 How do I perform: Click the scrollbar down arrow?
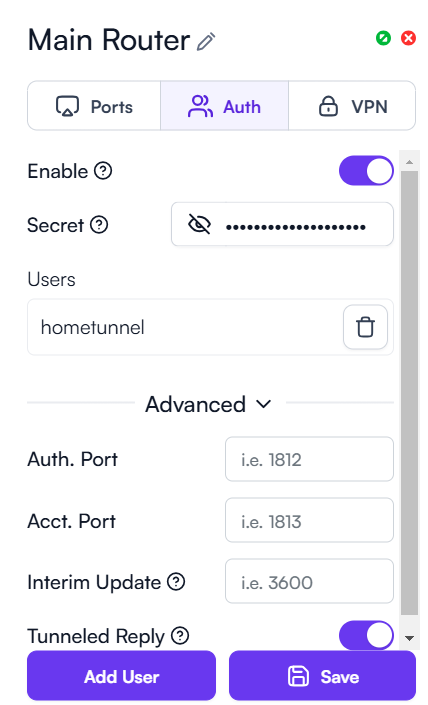409,638
